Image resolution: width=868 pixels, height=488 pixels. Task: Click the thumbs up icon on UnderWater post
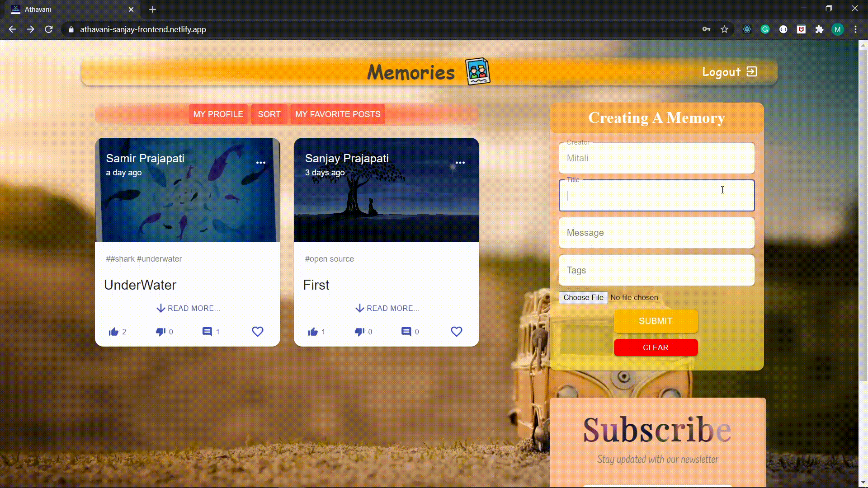click(x=114, y=331)
